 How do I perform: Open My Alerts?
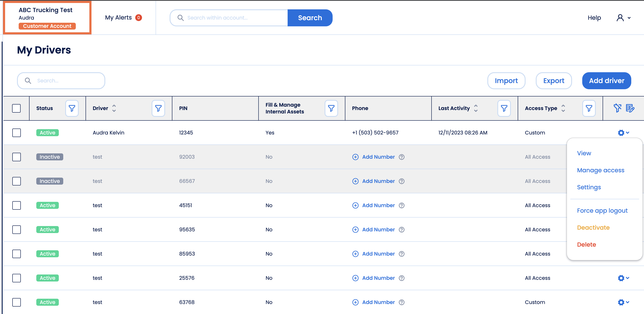(118, 17)
